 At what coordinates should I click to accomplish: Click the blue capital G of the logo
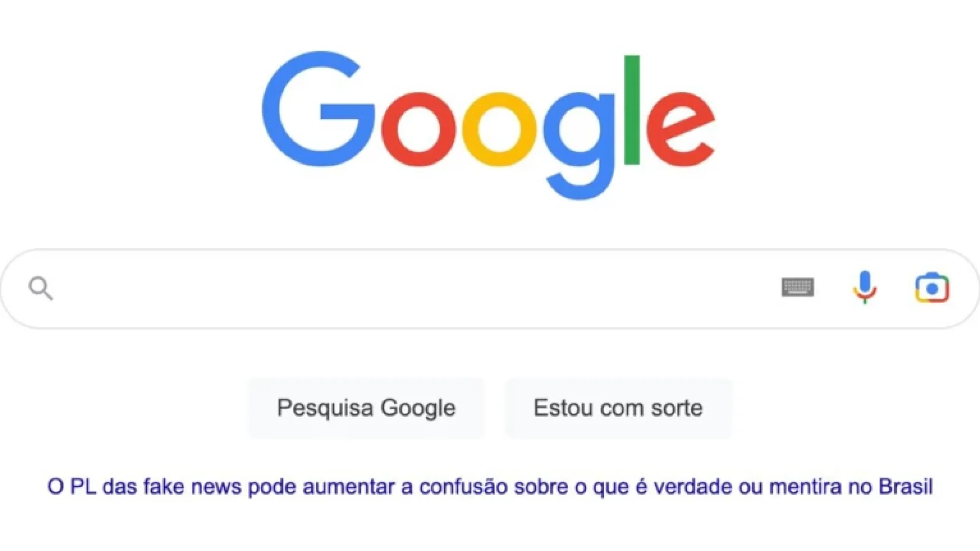tap(317, 109)
